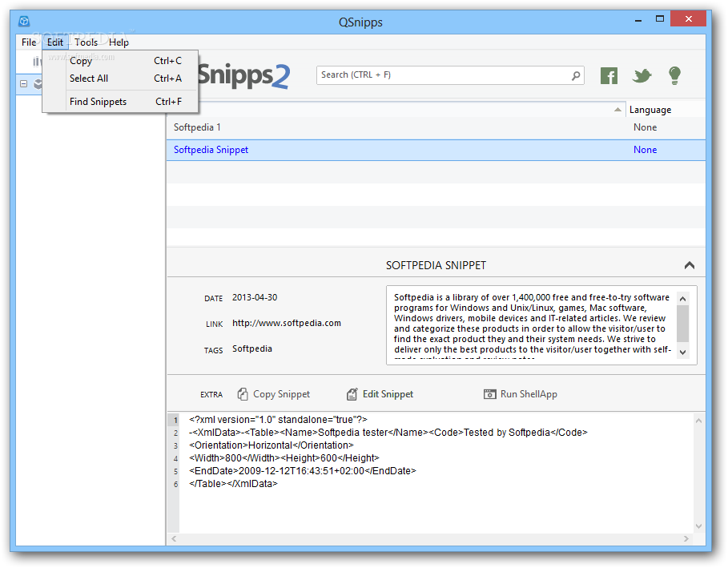Open the Help menu

tap(119, 42)
